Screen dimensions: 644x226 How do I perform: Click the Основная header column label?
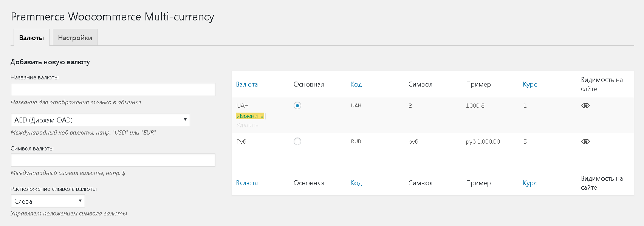pyautogui.click(x=309, y=84)
